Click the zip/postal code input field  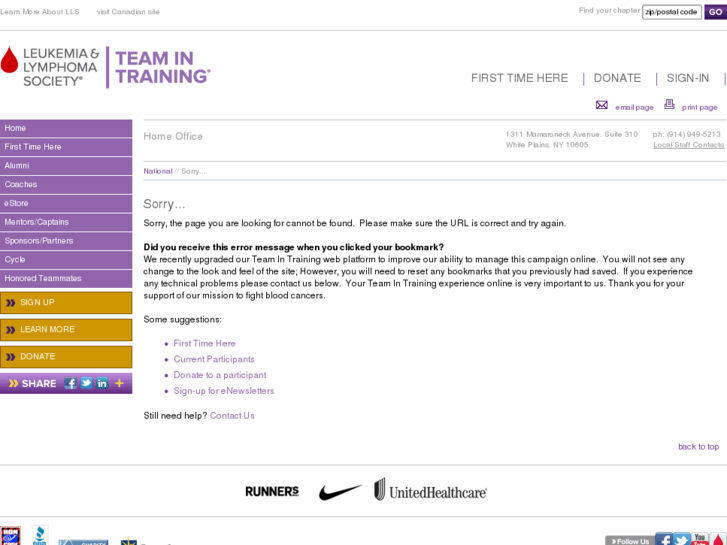(x=671, y=12)
